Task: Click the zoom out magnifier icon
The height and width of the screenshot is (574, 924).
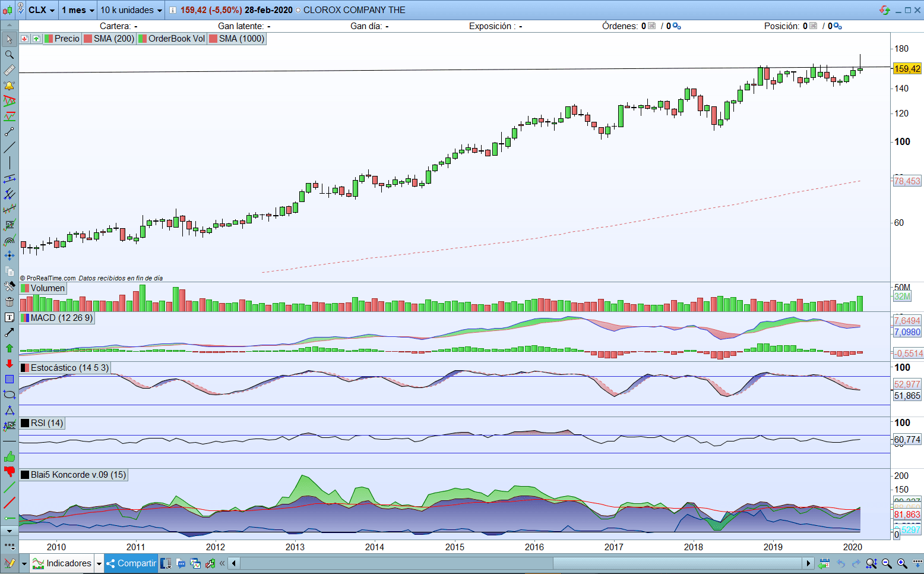Action: click(887, 563)
